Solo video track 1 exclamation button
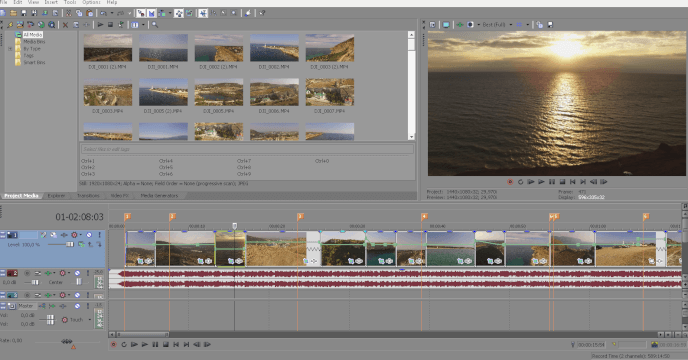Image resolution: width=688 pixels, height=360 pixels. click(x=100, y=235)
